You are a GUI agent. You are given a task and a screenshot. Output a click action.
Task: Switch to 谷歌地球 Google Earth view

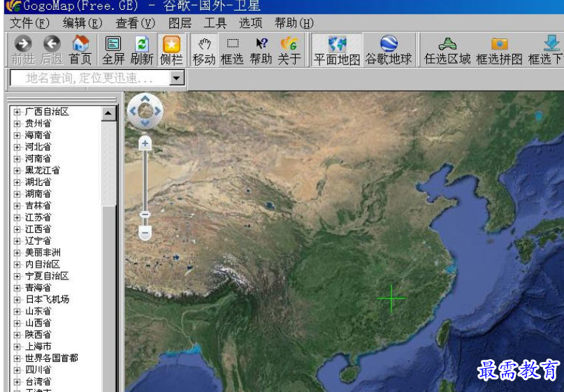point(389,50)
